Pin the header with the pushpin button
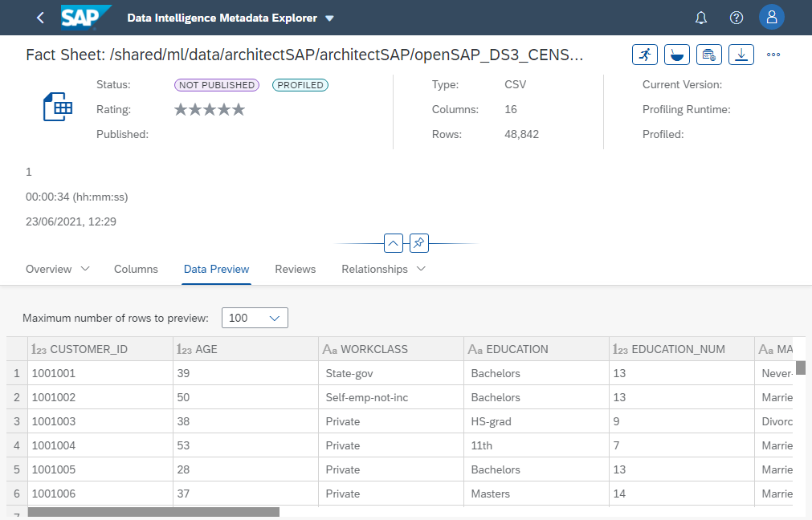Screen dimensions: 812x520 pos(419,242)
